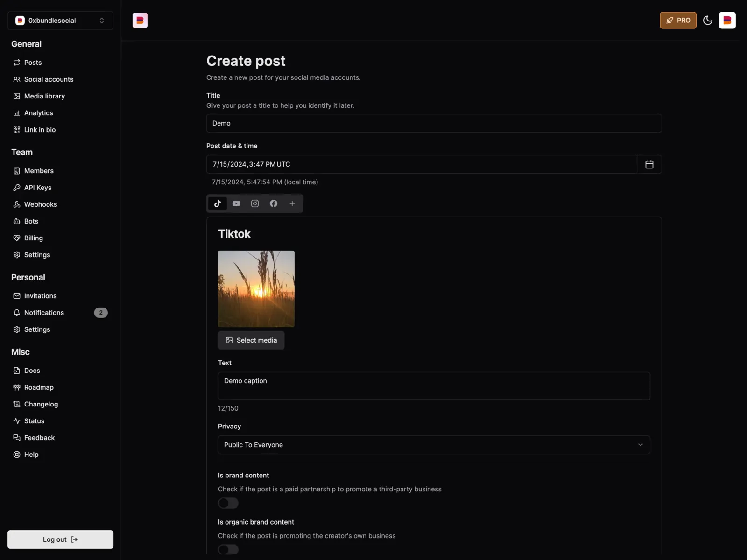Focus the Demo caption text field

click(434, 386)
